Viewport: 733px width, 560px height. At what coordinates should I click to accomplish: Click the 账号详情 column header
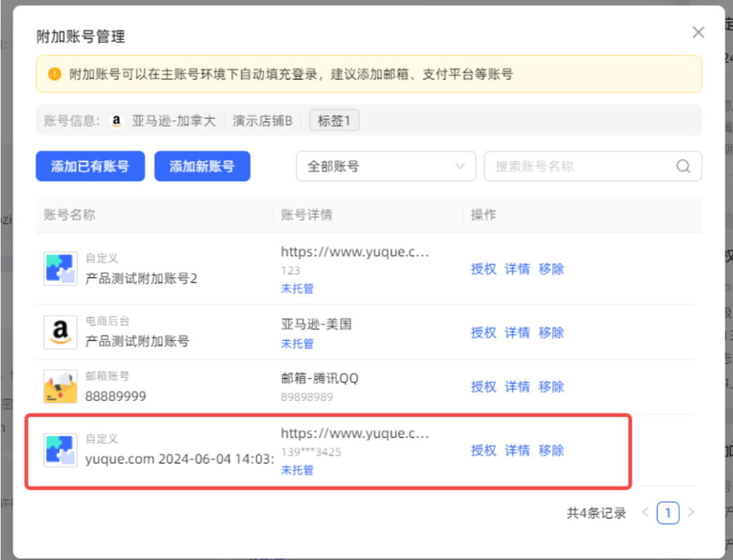coord(306,215)
